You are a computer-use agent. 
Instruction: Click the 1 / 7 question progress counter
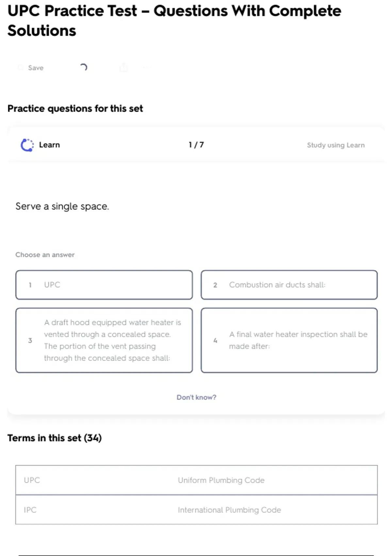coord(196,145)
